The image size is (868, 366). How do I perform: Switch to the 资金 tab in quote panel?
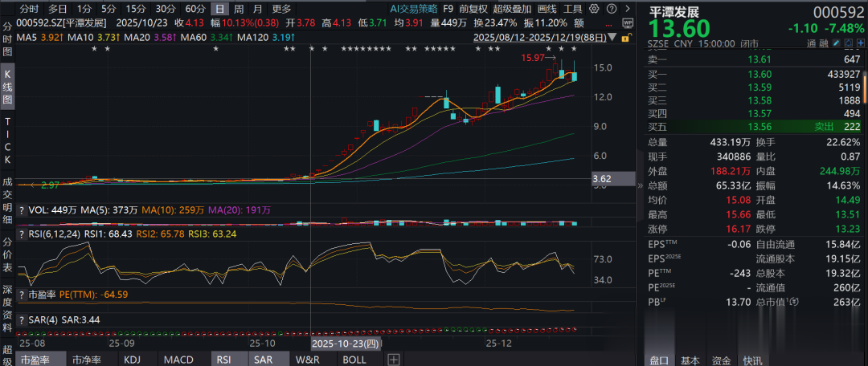[x=722, y=360]
